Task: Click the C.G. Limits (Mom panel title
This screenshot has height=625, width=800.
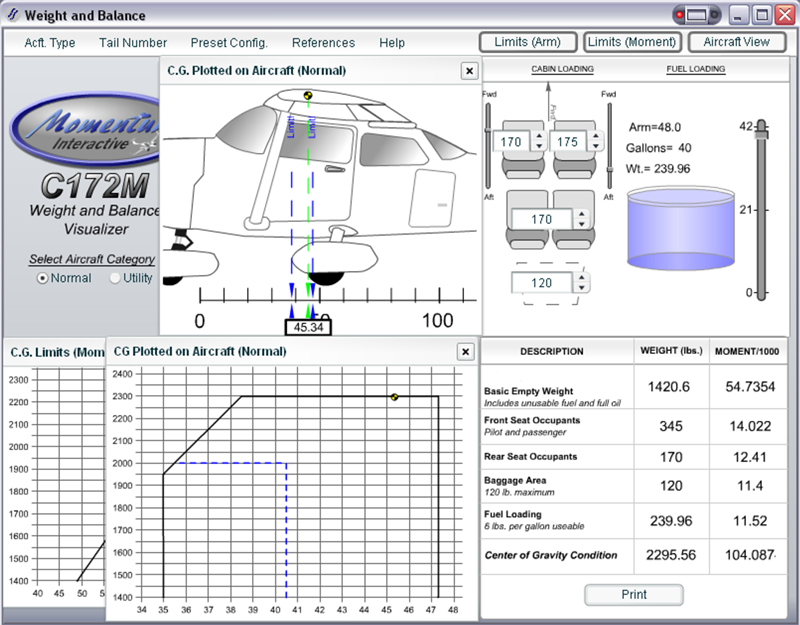Action: coord(57,353)
